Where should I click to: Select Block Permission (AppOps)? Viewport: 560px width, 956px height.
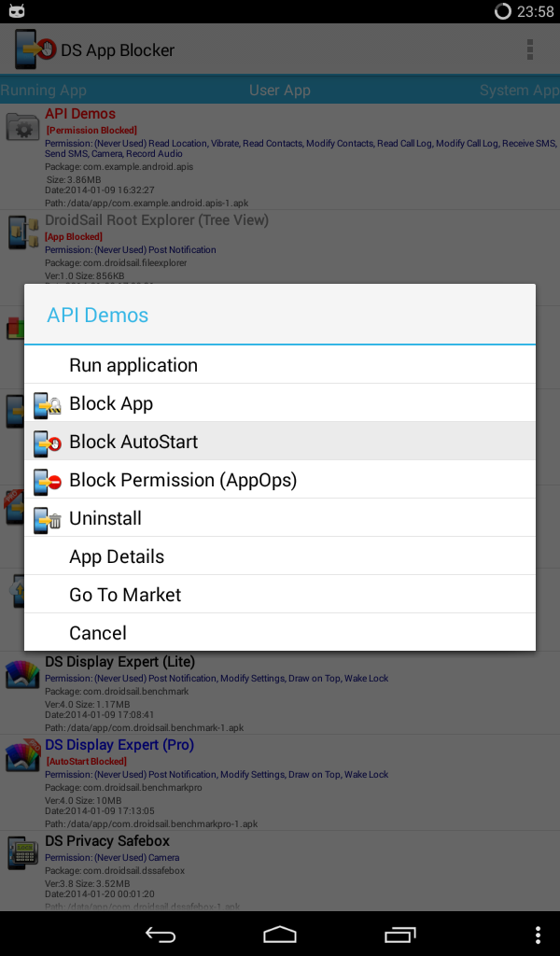[280, 480]
